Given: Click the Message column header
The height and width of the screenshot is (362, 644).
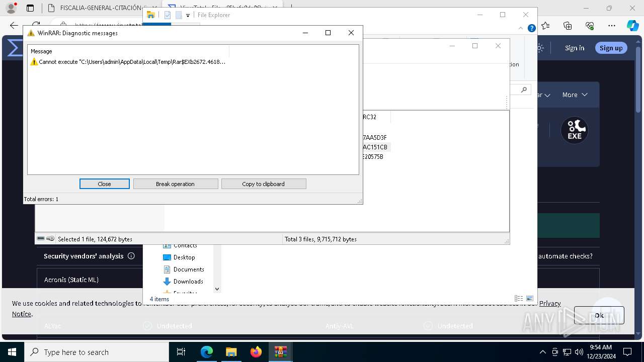Looking at the screenshot, I should point(129,51).
